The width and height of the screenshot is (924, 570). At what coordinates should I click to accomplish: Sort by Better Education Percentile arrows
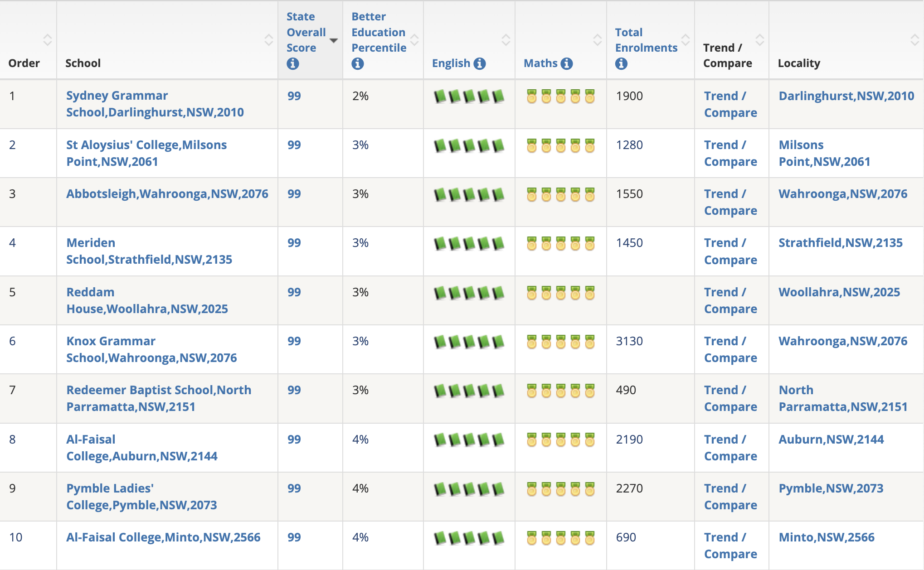pyautogui.click(x=414, y=40)
